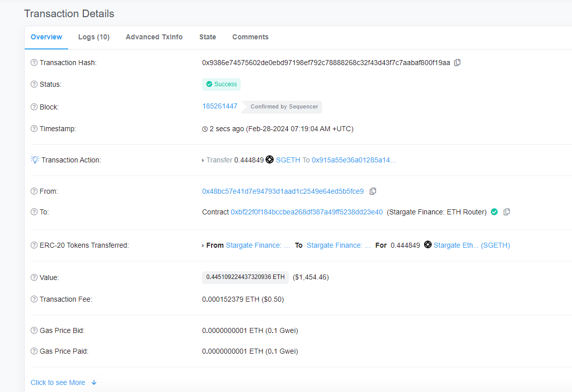This screenshot has width=572, height=392.
Task: Expand the Transaction Action arrow
Action: coord(203,160)
